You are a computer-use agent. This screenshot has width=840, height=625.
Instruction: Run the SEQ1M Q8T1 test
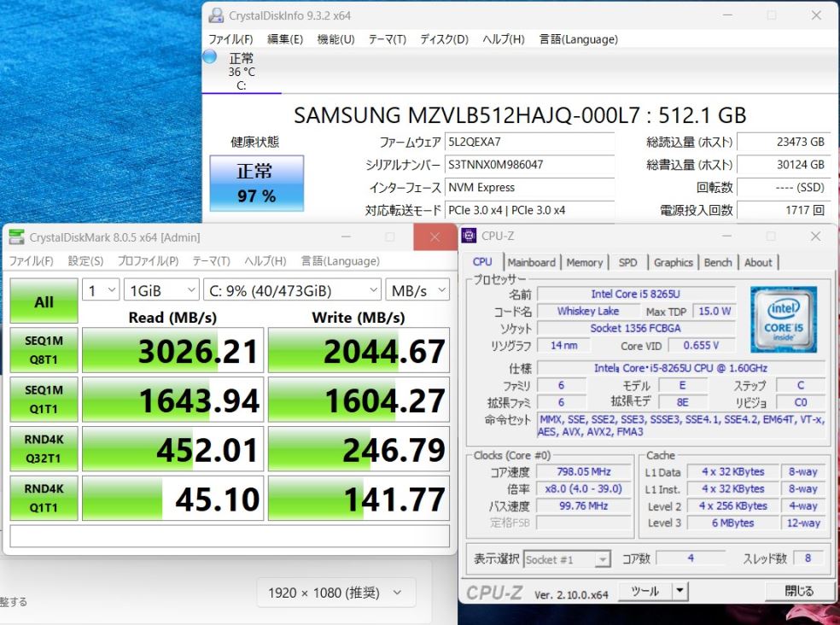pyautogui.click(x=44, y=350)
